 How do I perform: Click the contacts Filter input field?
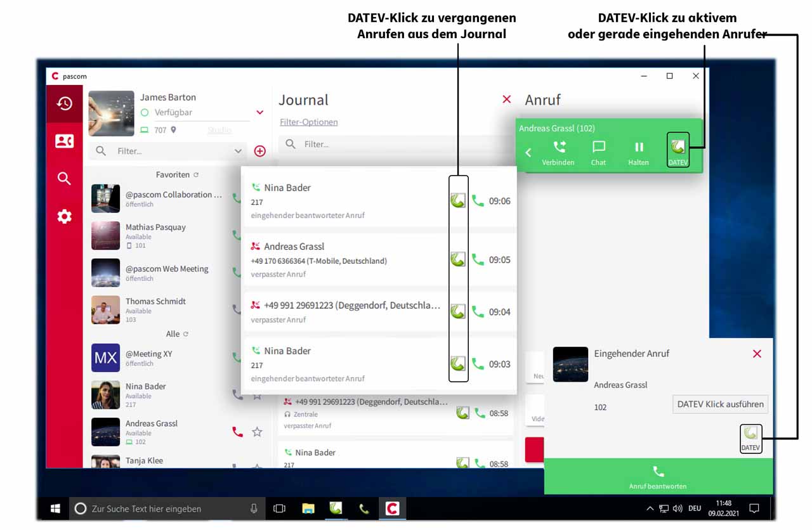[169, 151]
